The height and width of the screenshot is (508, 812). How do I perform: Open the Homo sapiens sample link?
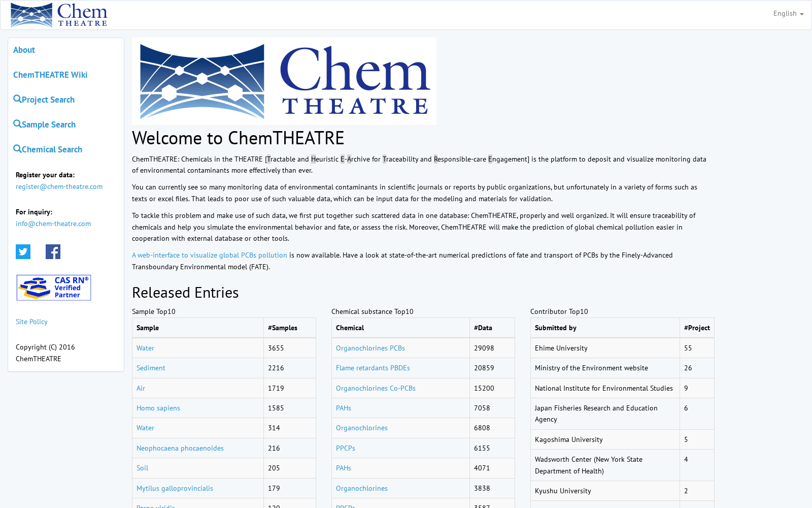pos(158,408)
